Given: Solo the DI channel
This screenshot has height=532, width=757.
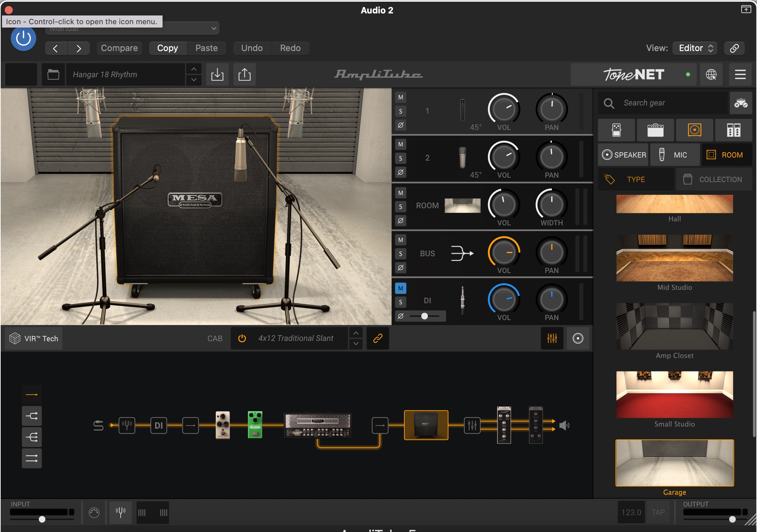Looking at the screenshot, I should click(400, 302).
